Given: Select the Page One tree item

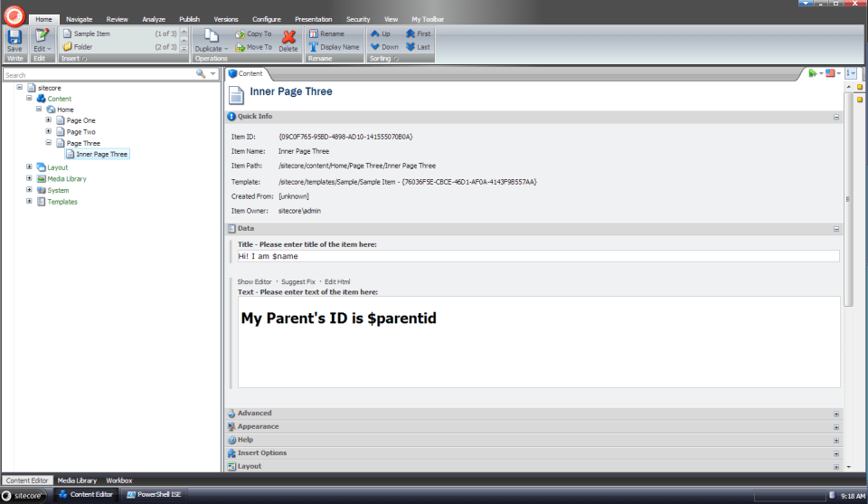Looking at the screenshot, I should 76,120.
